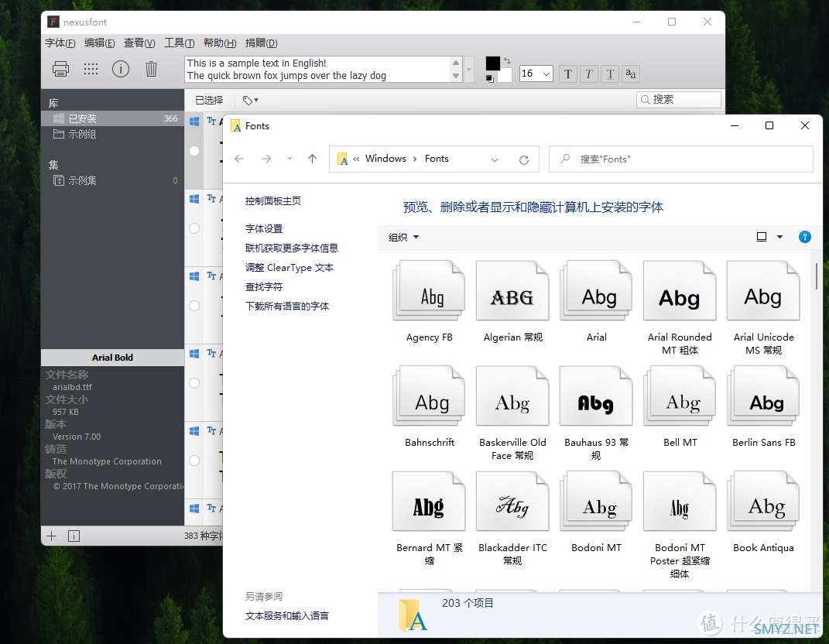829x644 pixels.
Task: Toggle italic style T button
Action: [x=589, y=74]
